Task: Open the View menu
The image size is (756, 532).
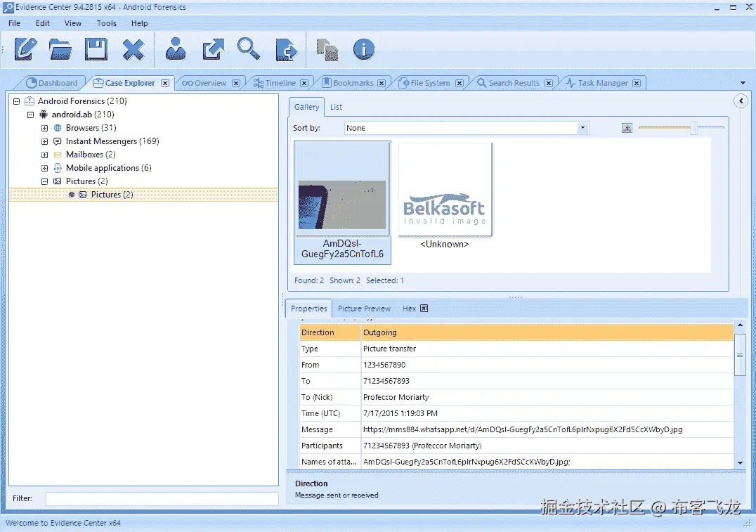Action: point(73,23)
